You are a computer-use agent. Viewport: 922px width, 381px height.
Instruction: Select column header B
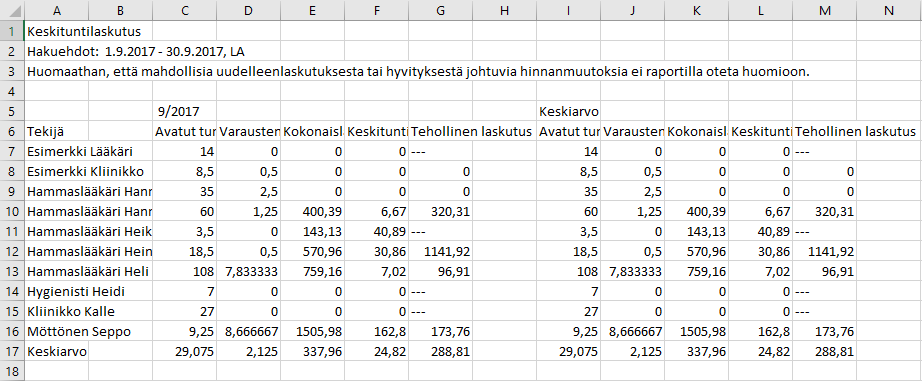[121, 10]
